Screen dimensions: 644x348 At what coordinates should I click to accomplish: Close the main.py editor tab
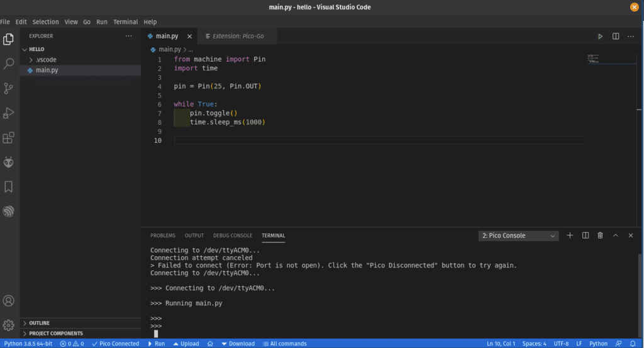click(189, 36)
